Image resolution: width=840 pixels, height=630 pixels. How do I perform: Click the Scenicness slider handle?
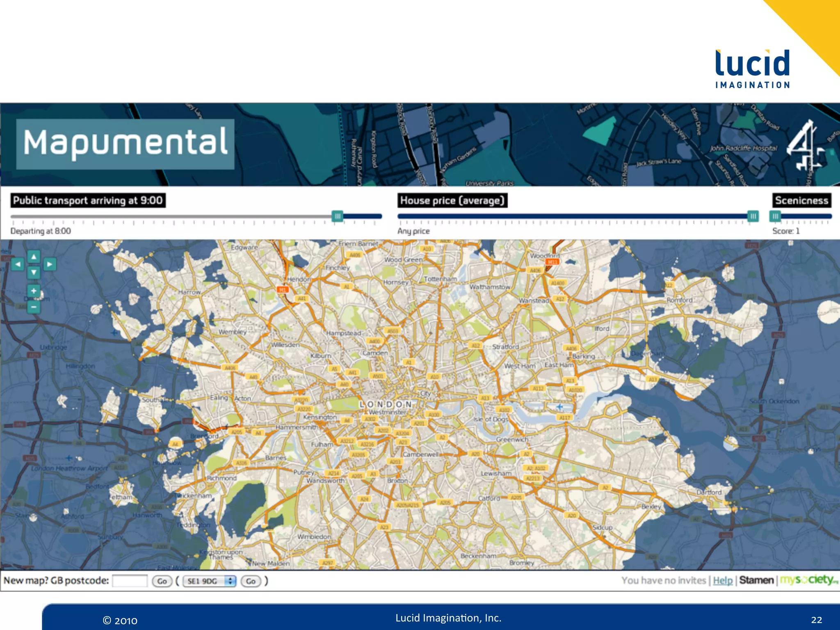coord(775,216)
